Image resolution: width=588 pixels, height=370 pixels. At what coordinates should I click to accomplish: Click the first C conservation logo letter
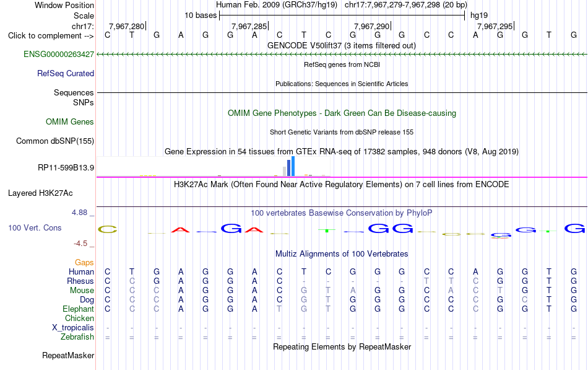pos(108,229)
